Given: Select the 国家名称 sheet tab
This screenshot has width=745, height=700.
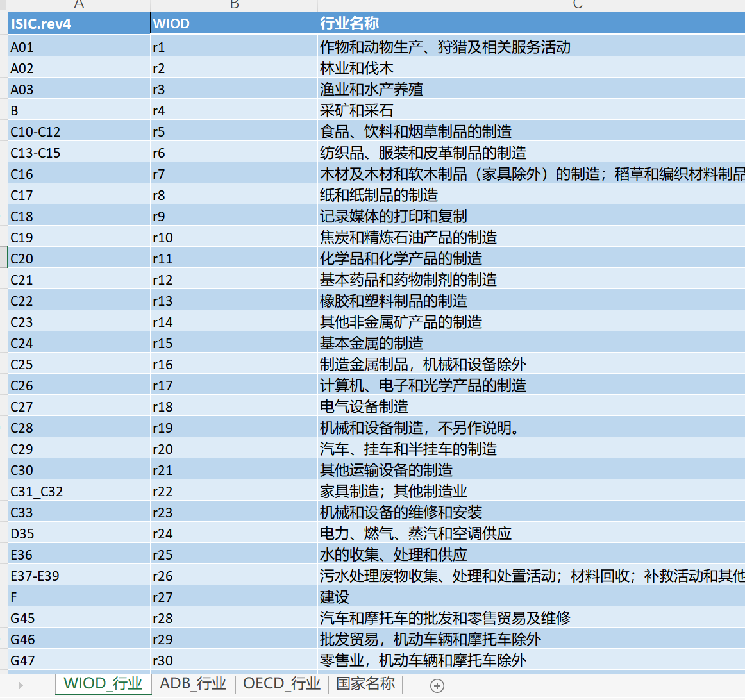Looking at the screenshot, I should click(x=365, y=683).
